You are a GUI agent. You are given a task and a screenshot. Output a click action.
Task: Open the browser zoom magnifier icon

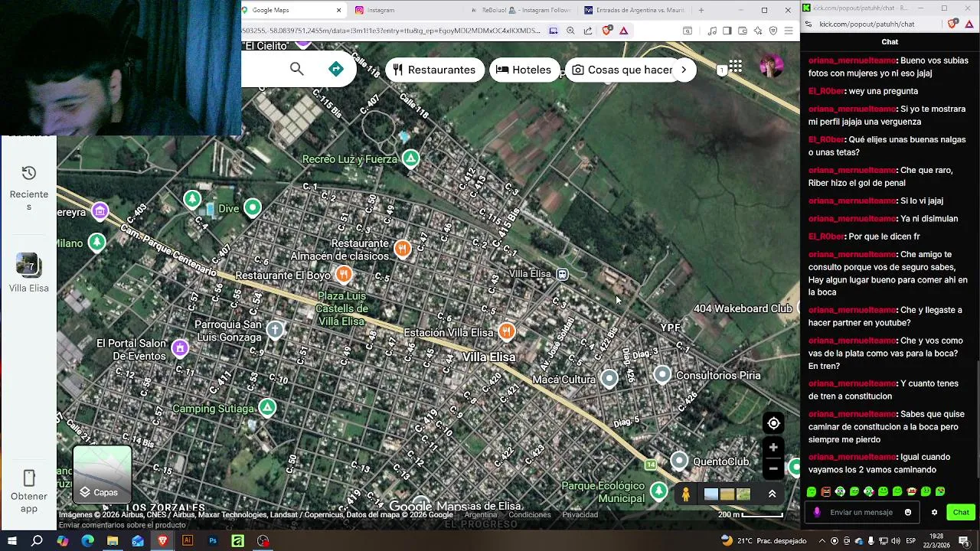(x=570, y=31)
